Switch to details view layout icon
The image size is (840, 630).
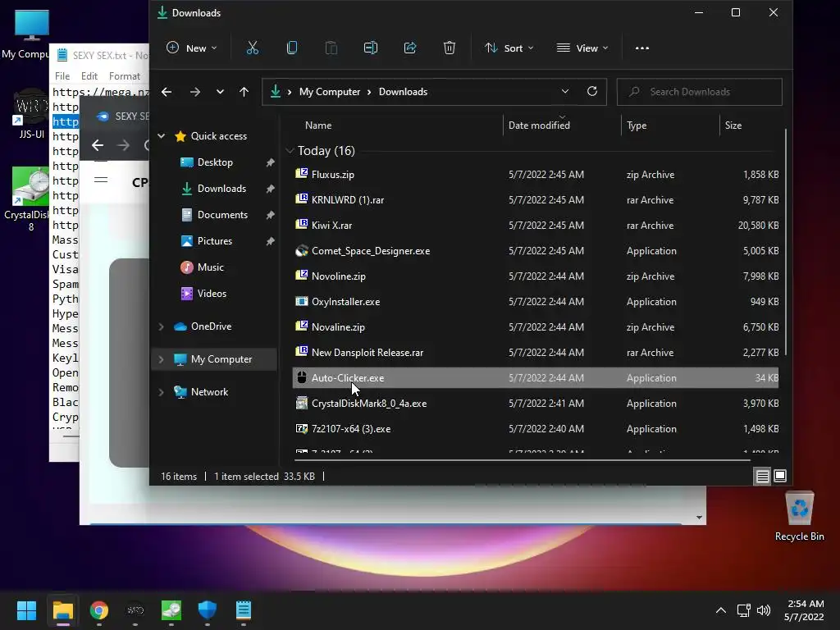click(x=762, y=476)
